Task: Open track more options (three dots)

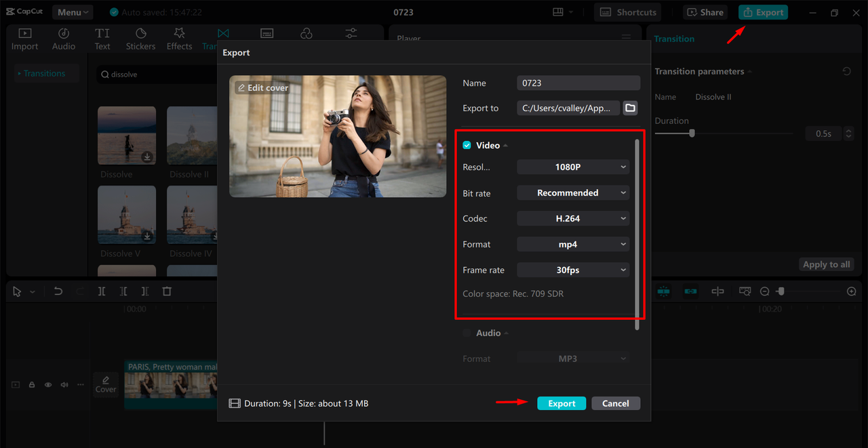Action: point(81,385)
